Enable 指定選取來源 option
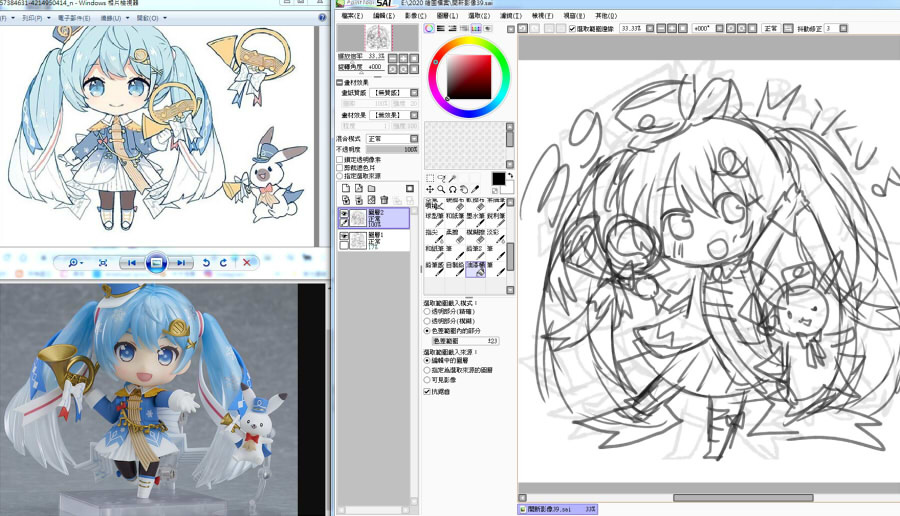Screen dimensions: 900x516 pyautogui.click(x=340, y=176)
